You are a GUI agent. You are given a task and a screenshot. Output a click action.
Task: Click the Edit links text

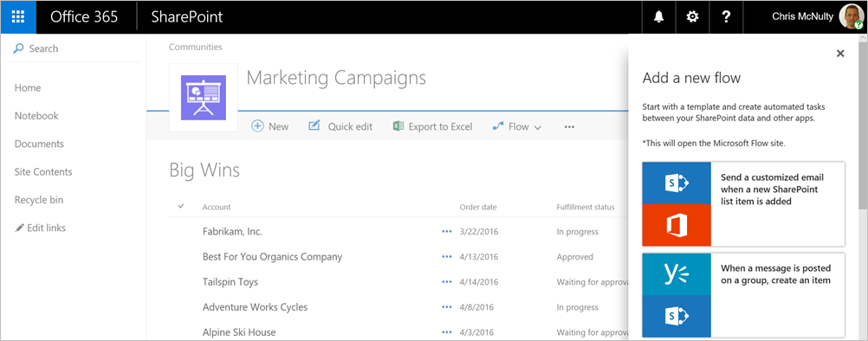coord(47,228)
